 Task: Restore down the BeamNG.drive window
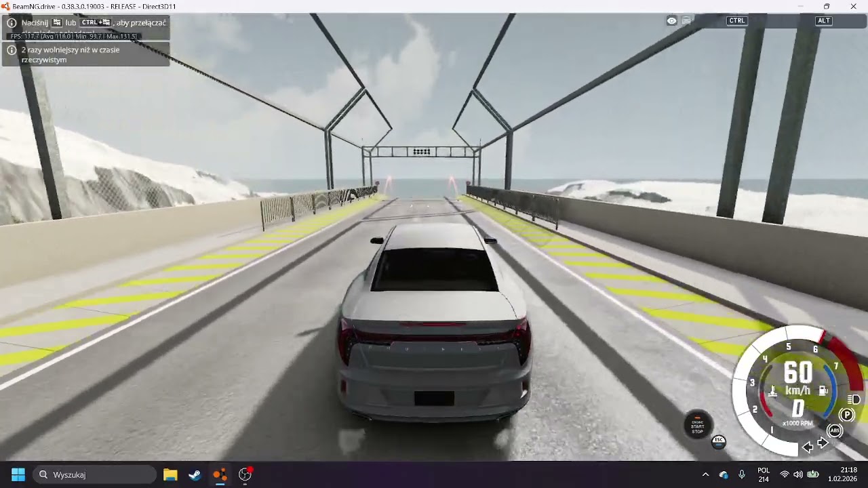click(x=826, y=6)
